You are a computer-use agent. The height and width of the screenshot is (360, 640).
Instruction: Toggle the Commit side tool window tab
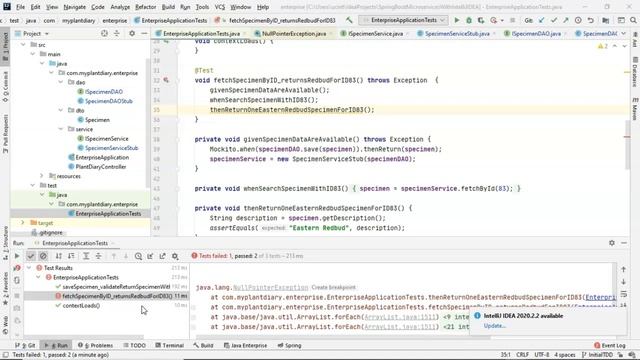click(5, 87)
